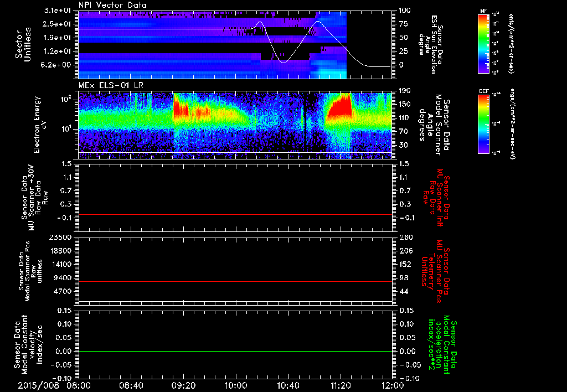Click the "DEF" colorbar title
This screenshot has width=567, height=392.
tap(484, 91)
